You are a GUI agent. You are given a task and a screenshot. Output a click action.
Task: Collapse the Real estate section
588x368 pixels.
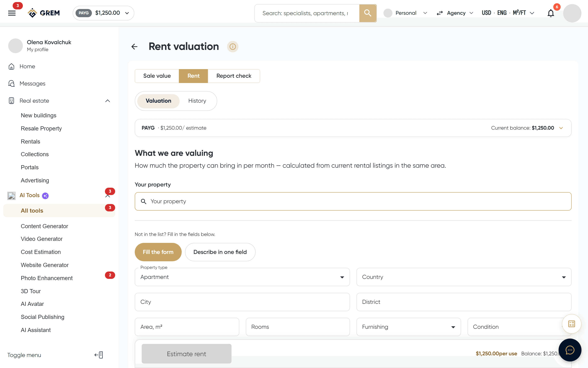coord(108,101)
